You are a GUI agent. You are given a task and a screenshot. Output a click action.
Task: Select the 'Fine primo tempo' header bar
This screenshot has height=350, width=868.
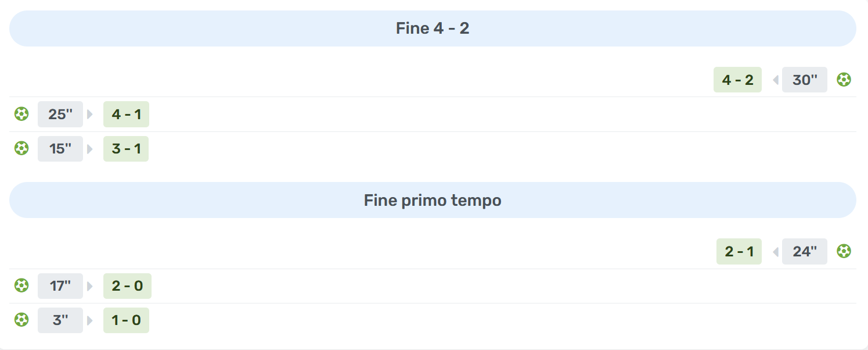click(x=433, y=200)
